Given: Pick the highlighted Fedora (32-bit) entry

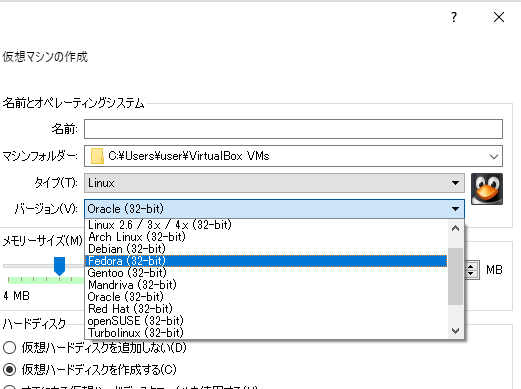Looking at the screenshot, I should pos(266,261).
